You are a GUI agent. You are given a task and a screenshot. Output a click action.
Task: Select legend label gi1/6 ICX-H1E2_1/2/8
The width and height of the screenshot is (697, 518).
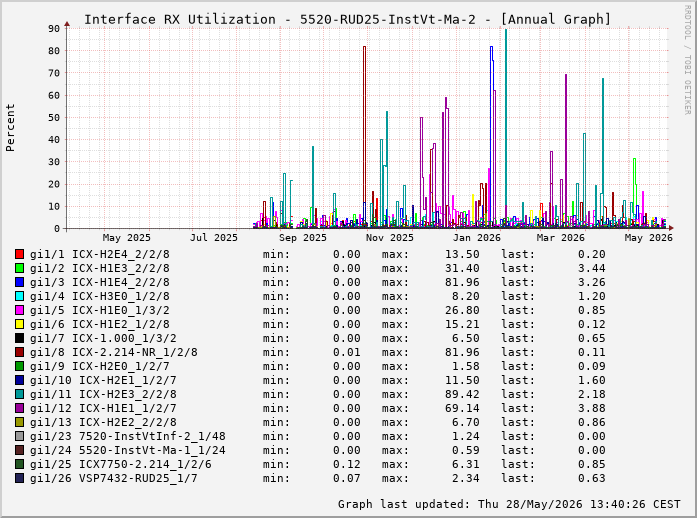click(x=100, y=325)
